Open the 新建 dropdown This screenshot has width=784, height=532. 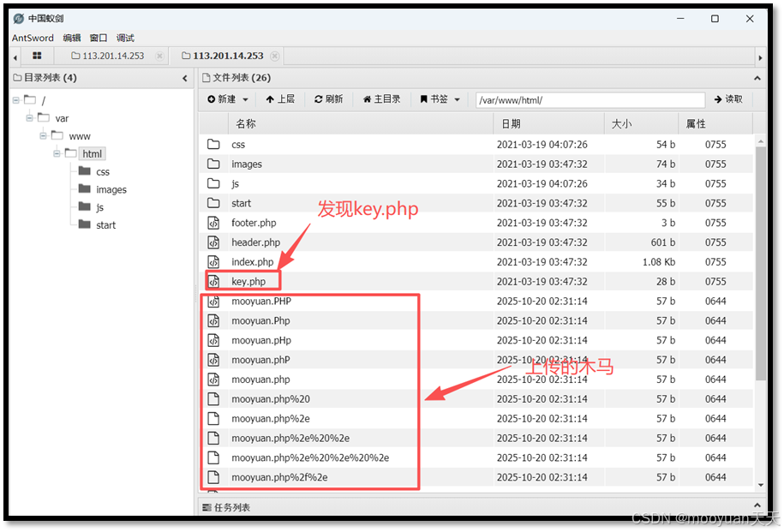pos(228,99)
